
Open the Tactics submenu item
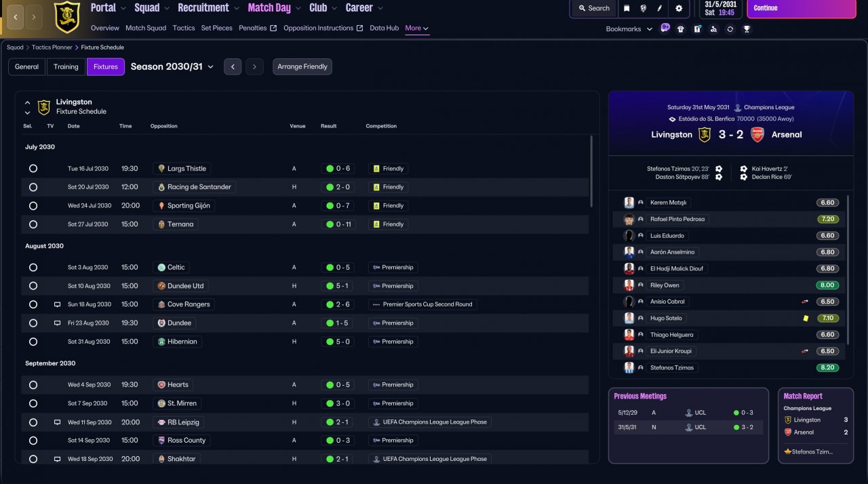(184, 28)
